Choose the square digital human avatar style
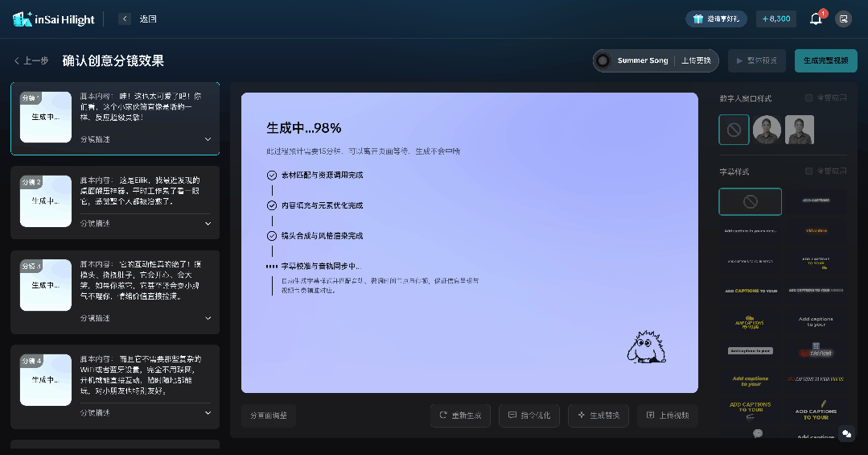Screen dimensions: 868x455 click(800, 130)
